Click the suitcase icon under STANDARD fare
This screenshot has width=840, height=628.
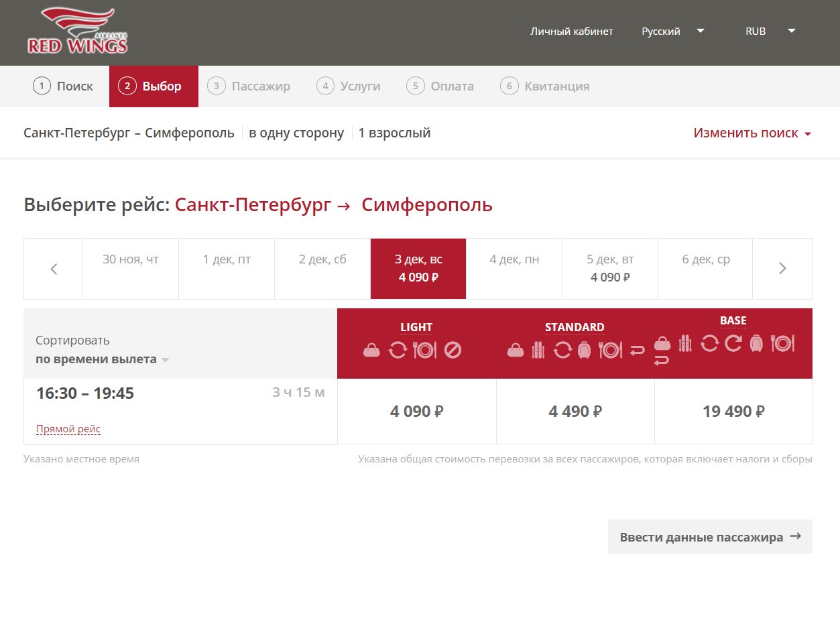584,350
